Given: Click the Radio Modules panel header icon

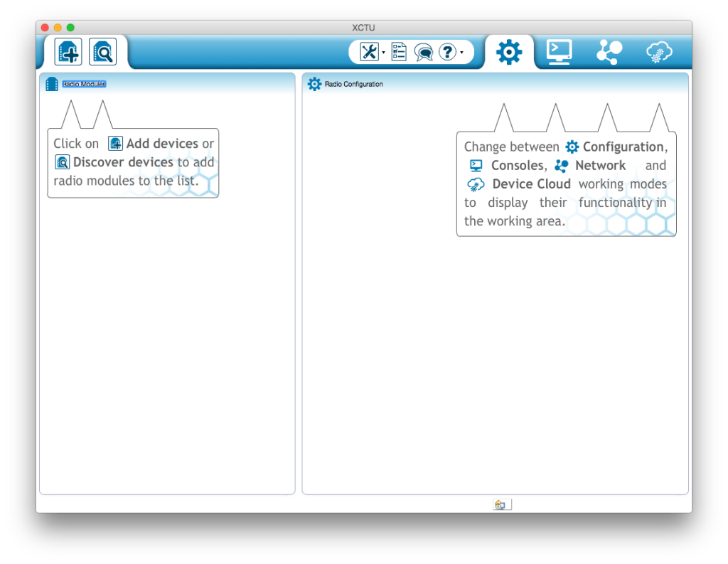Looking at the screenshot, I should click(x=52, y=84).
